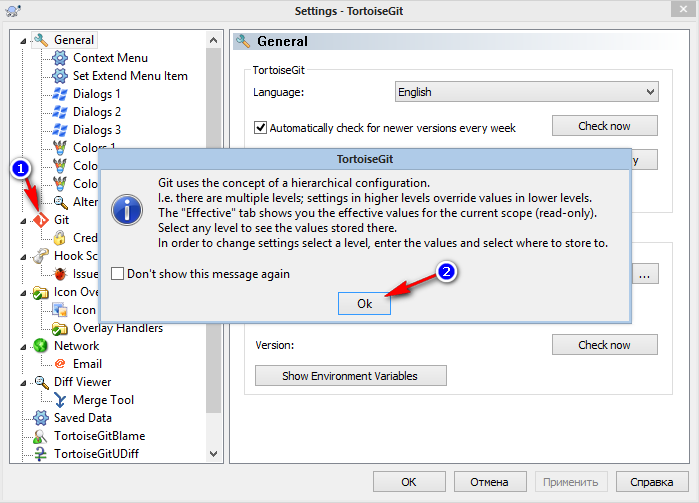
Task: Click the Diff Viewer magnifier icon
Action: (x=41, y=382)
